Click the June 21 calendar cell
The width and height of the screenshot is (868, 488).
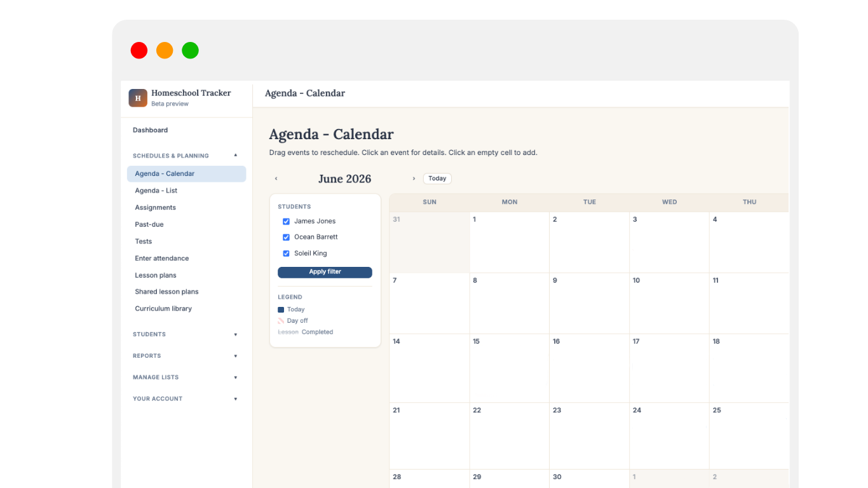tap(430, 437)
